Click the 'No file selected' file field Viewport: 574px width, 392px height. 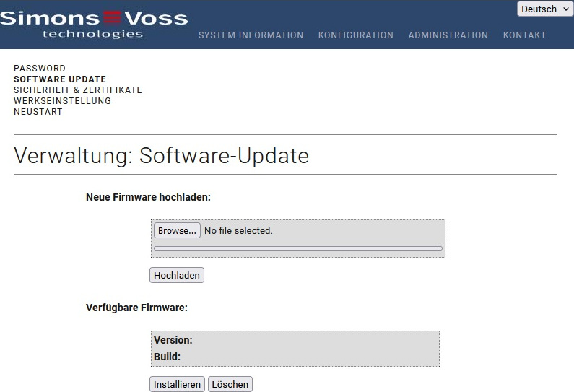point(238,231)
